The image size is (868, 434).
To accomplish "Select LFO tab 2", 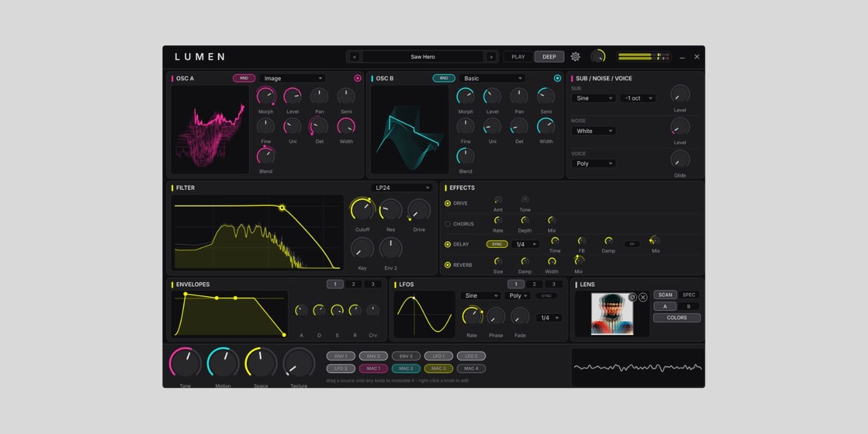I will 534,284.
